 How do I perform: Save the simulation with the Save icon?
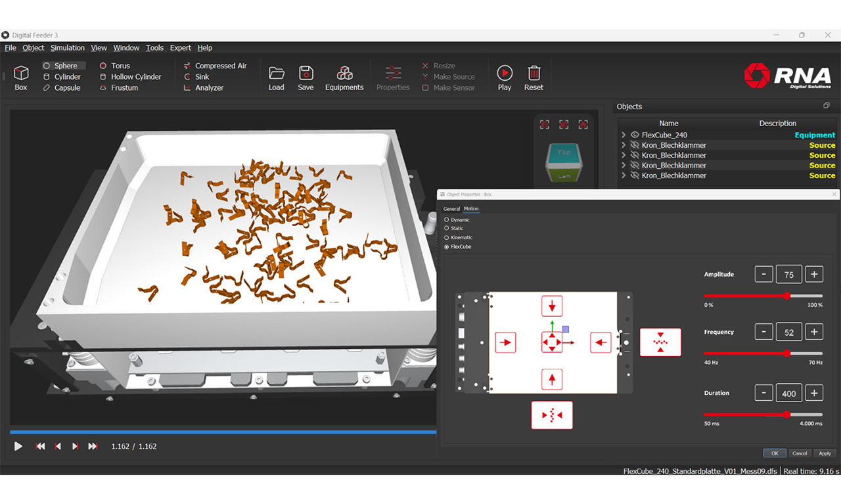pos(306,78)
